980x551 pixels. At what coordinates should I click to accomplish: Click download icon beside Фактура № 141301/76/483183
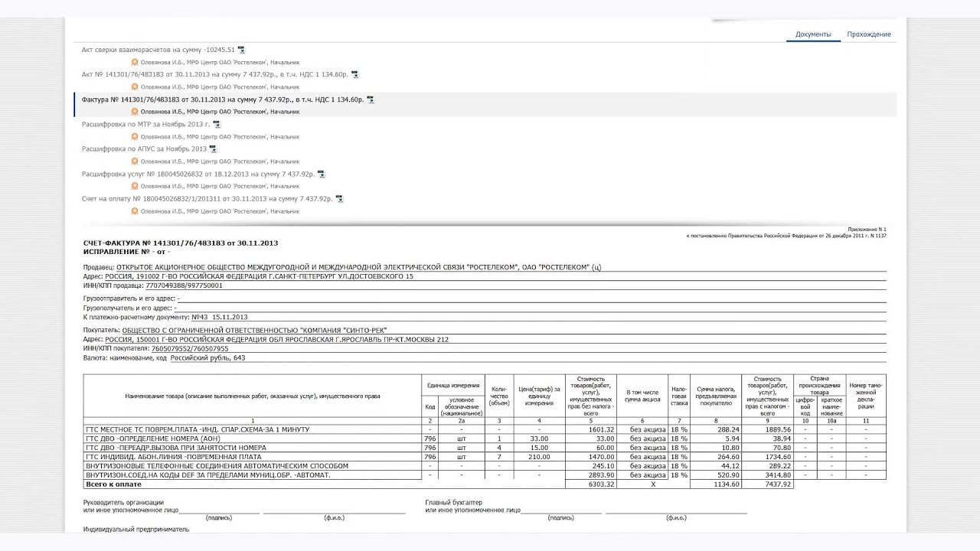pos(371,99)
